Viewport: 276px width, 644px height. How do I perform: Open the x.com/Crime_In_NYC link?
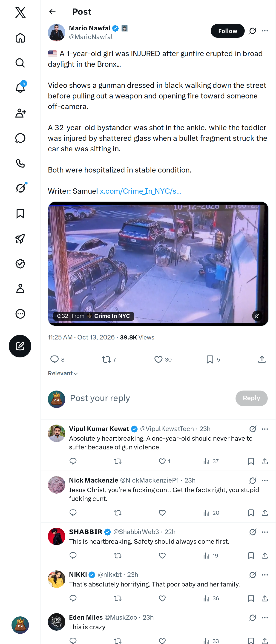click(141, 191)
